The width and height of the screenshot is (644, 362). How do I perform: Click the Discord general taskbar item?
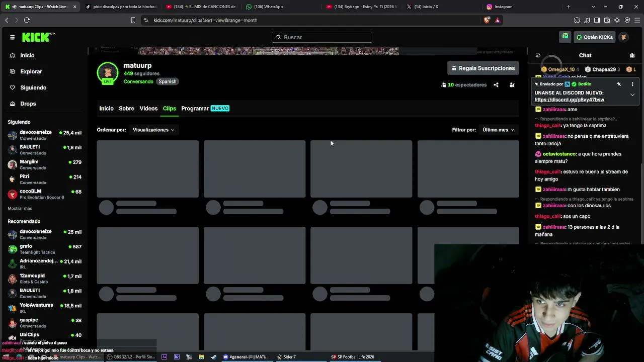pyautogui.click(x=247, y=357)
